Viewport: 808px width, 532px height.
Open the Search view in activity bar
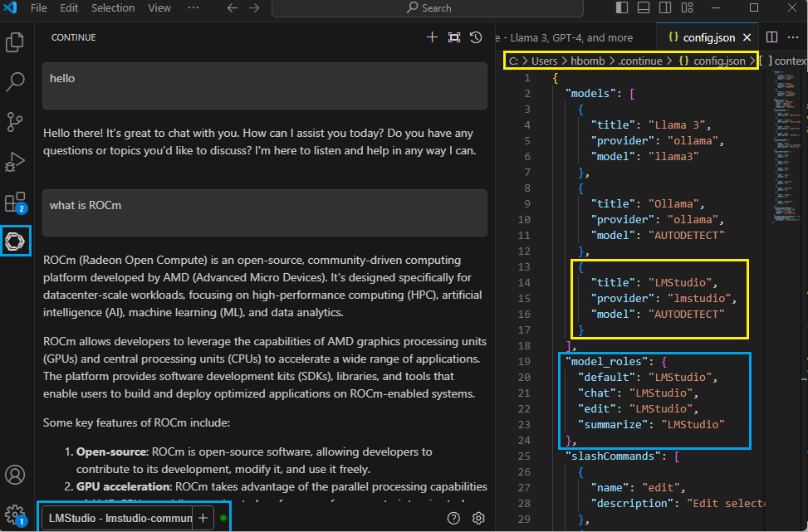15,82
